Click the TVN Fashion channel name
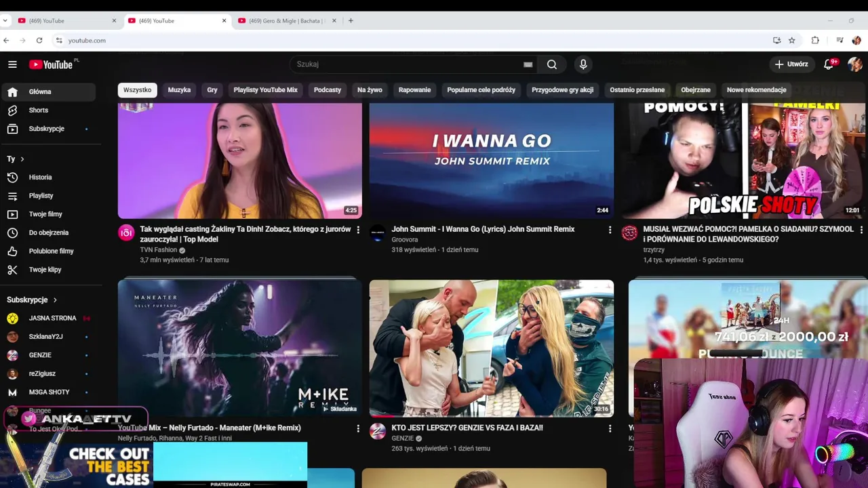The width and height of the screenshot is (868, 488). (158, 249)
